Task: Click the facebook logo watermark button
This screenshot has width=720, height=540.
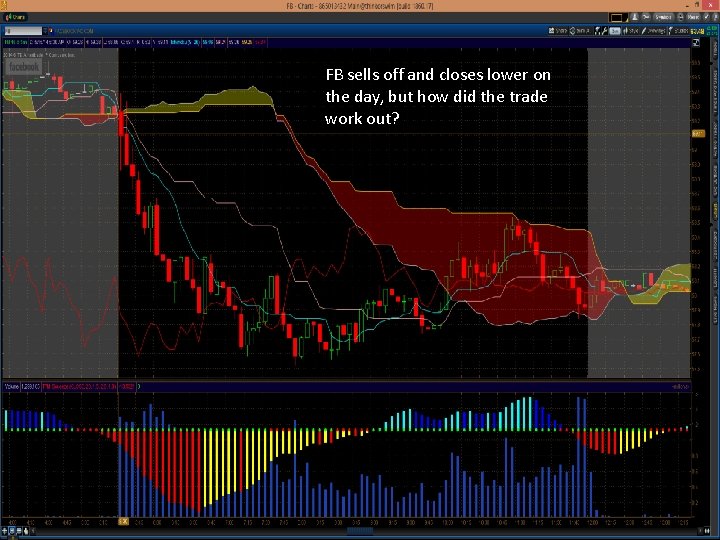Action: pos(23,67)
